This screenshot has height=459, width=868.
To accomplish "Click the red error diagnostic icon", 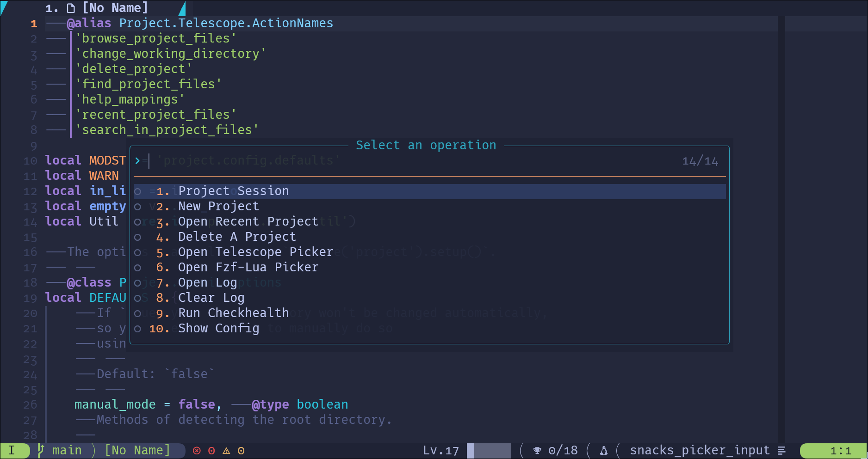I will pos(196,450).
